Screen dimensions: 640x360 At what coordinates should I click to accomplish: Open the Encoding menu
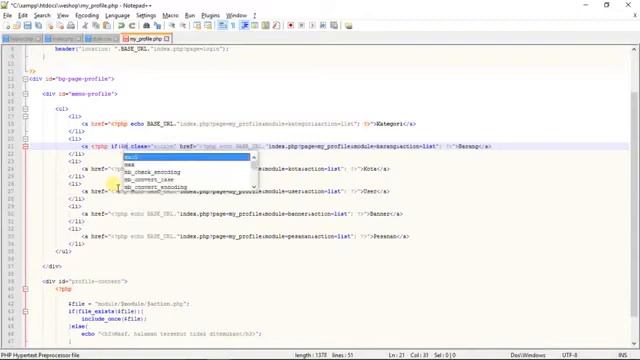pos(87,16)
